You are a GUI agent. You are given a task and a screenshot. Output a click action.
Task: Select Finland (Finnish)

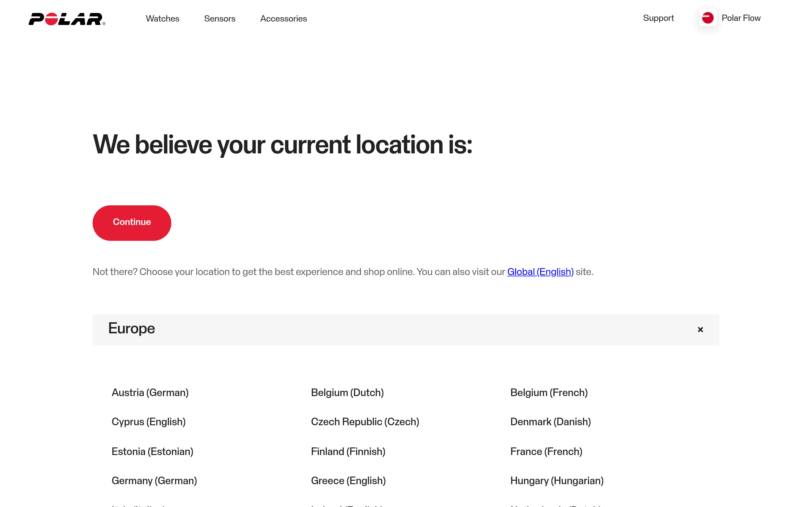pyautogui.click(x=348, y=452)
